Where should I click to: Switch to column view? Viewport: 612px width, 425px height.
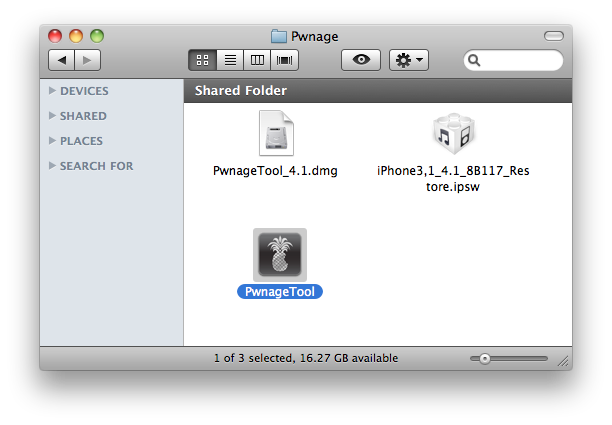click(x=257, y=60)
